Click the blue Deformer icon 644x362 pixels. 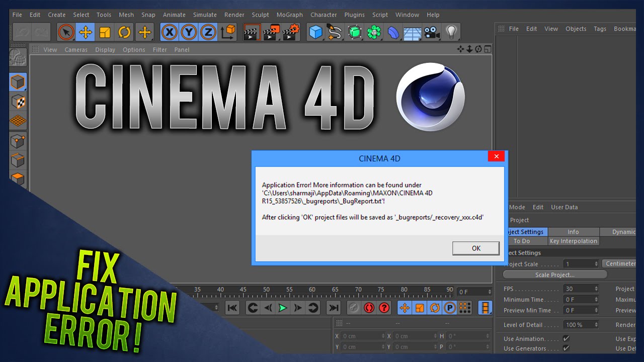click(x=393, y=33)
